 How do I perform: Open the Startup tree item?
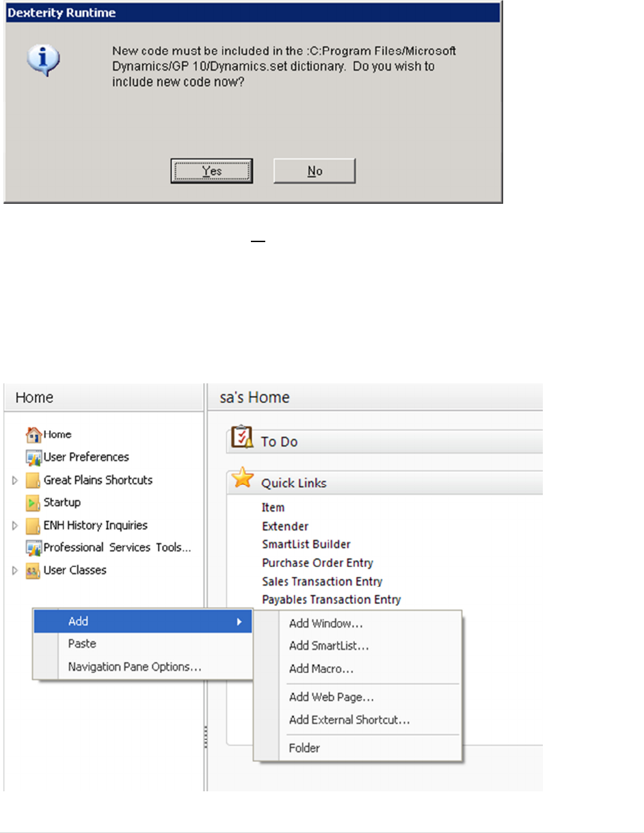pyautogui.click(x=62, y=503)
